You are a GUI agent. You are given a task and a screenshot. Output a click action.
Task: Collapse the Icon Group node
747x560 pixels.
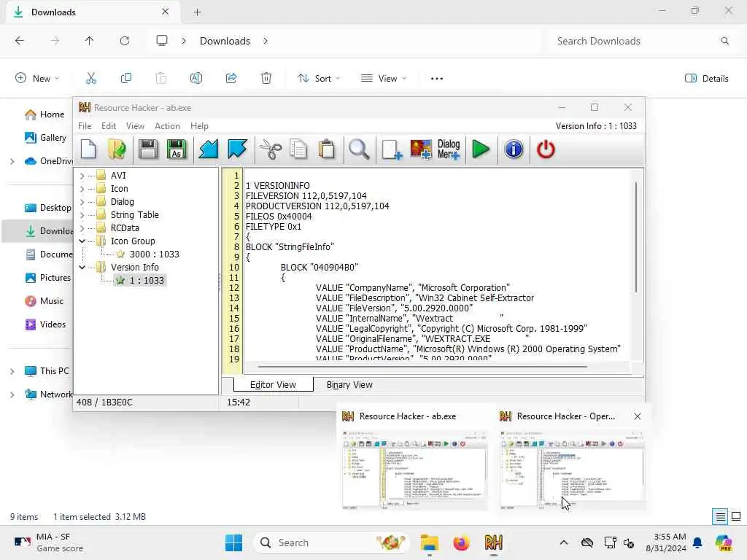pyautogui.click(x=82, y=241)
